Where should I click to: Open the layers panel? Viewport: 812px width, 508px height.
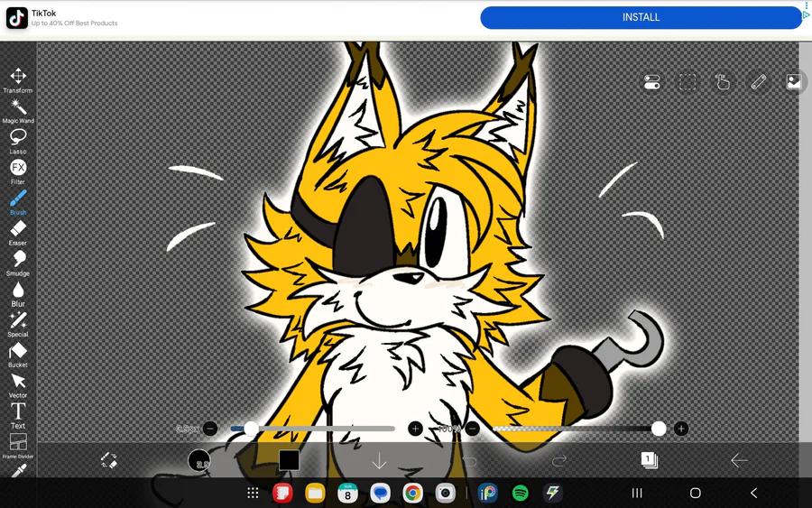[x=649, y=460]
